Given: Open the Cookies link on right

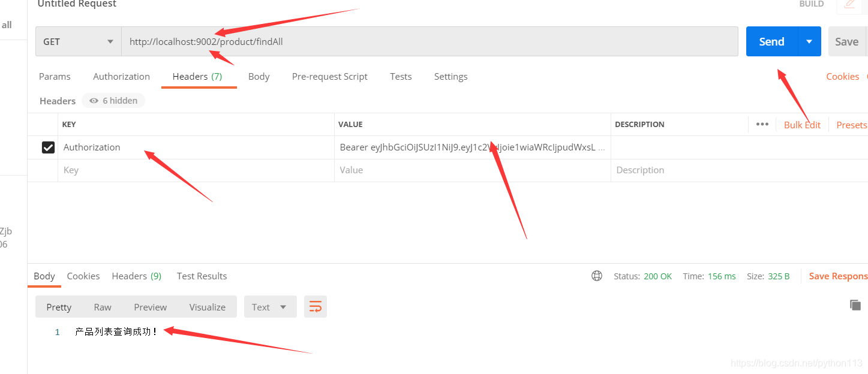Looking at the screenshot, I should point(842,76).
